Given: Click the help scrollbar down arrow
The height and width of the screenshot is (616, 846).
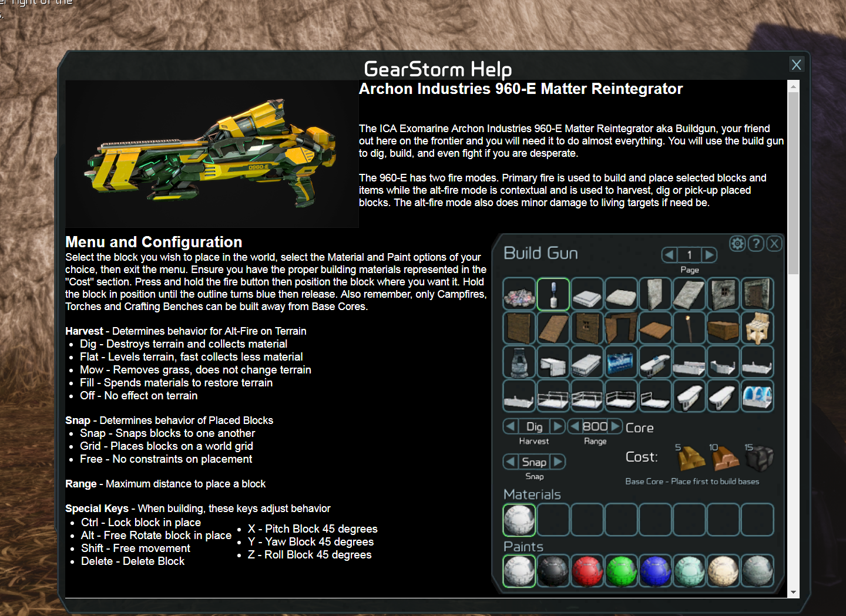Looking at the screenshot, I should coord(794,593).
